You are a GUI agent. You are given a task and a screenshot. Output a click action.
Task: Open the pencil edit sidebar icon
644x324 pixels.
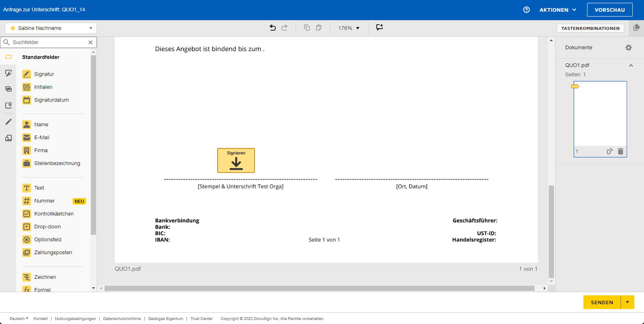click(8, 122)
